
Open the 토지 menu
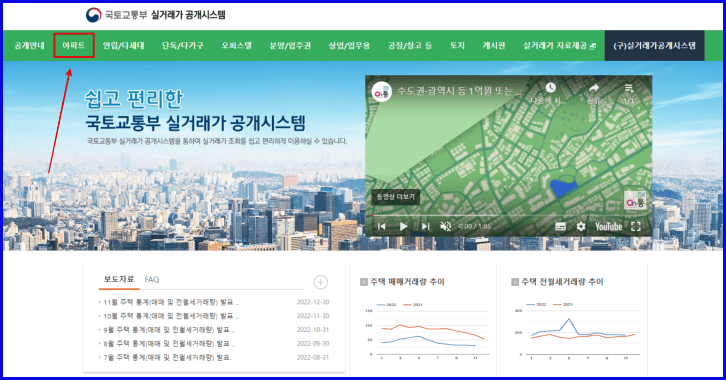point(457,45)
